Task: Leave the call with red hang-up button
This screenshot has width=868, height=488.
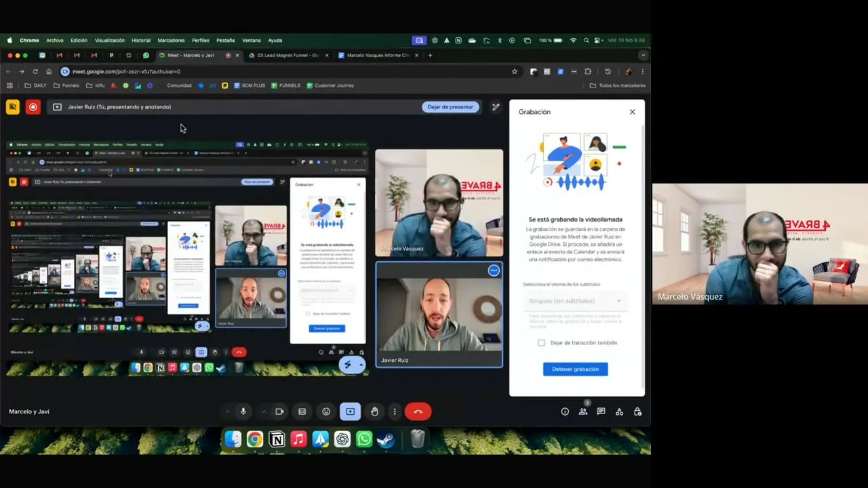Action: coord(418,411)
